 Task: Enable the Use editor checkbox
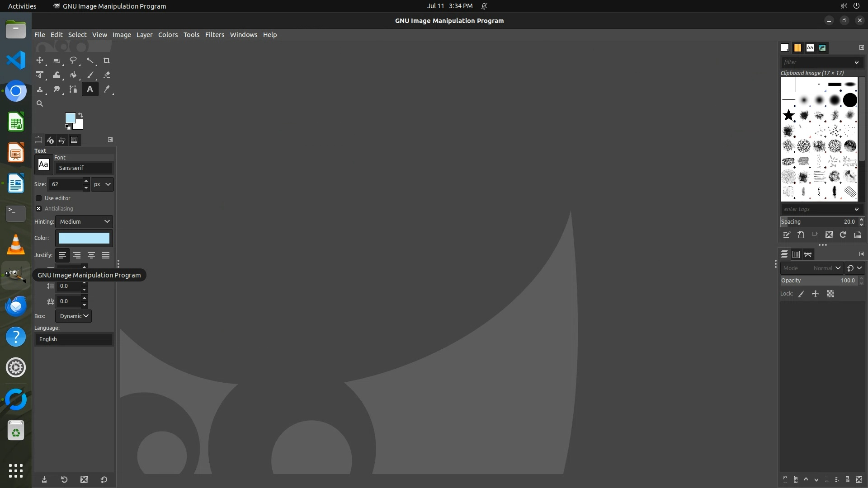39,198
